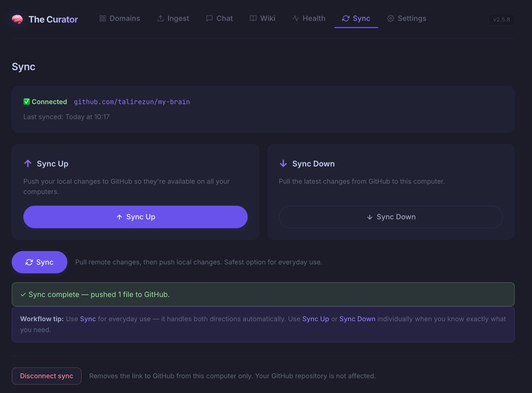Screen dimensions: 532x393
Task: Click the Disconnect sync button
Action: coord(47,376)
